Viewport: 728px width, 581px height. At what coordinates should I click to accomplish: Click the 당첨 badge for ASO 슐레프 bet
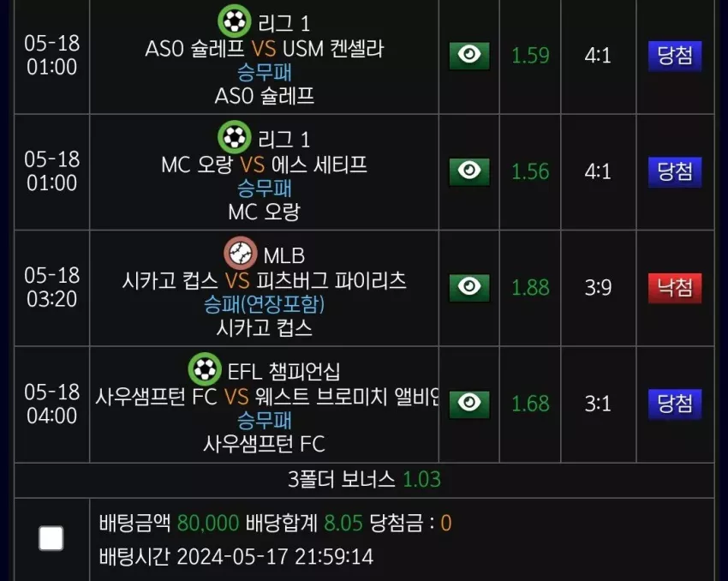[x=675, y=56]
